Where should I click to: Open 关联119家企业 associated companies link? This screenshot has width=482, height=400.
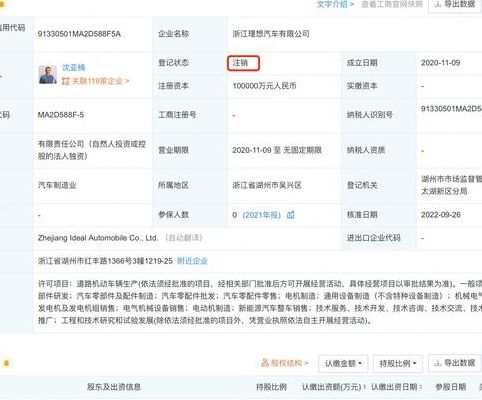coord(100,81)
